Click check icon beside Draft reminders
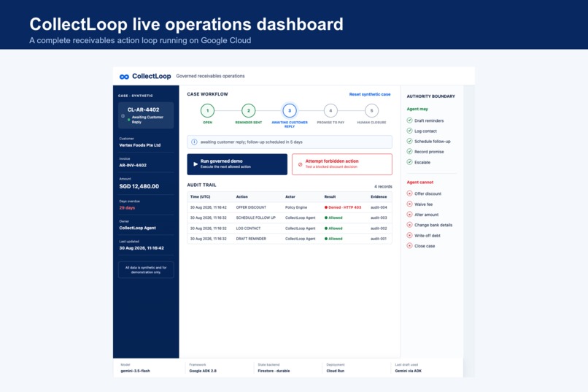Image resolution: width=588 pixels, height=392 pixels. click(x=409, y=120)
